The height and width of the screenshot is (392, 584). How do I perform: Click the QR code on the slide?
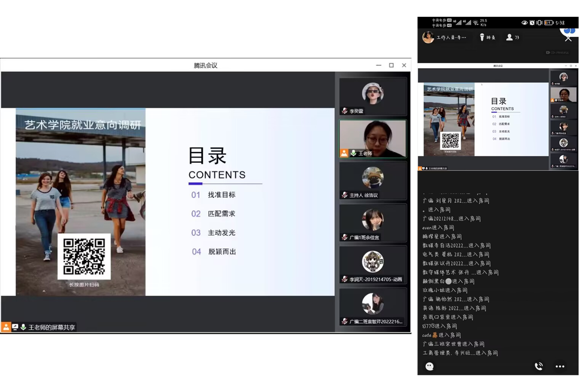point(84,256)
